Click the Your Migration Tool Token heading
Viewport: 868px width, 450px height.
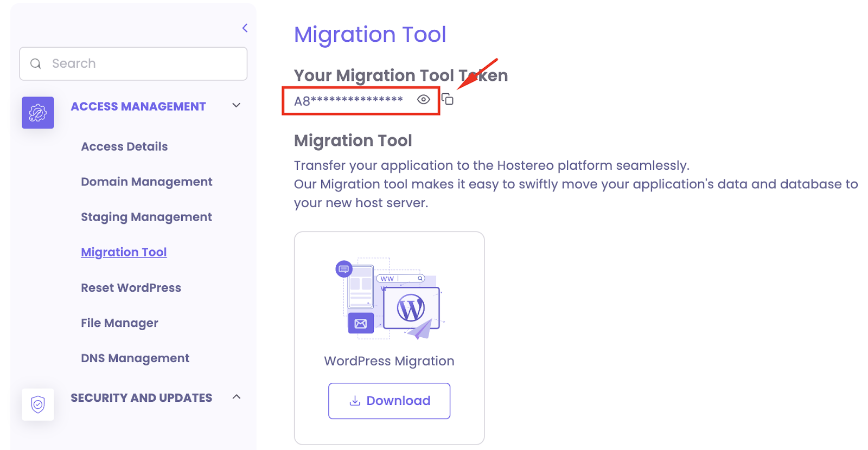pyautogui.click(x=401, y=75)
